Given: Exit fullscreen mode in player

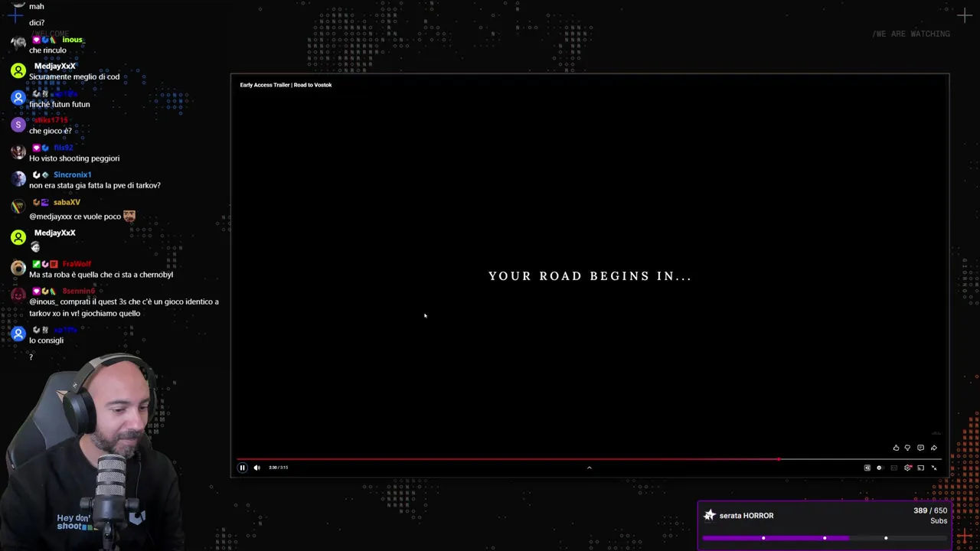Looking at the screenshot, I should coord(934,468).
